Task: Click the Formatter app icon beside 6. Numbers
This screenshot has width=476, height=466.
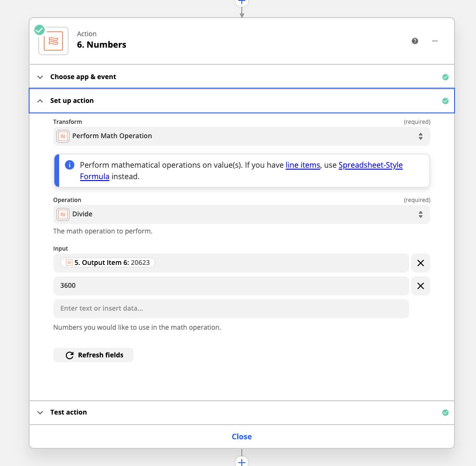Action: pyautogui.click(x=53, y=41)
